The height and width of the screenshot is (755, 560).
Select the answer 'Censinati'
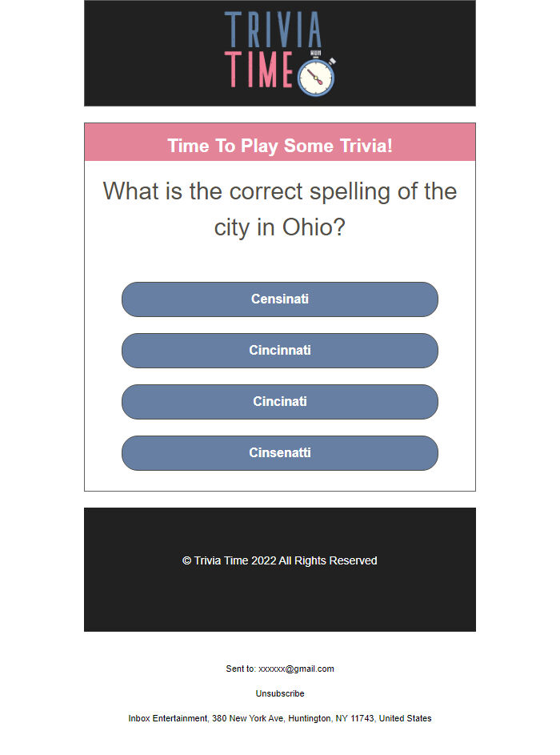pos(279,299)
